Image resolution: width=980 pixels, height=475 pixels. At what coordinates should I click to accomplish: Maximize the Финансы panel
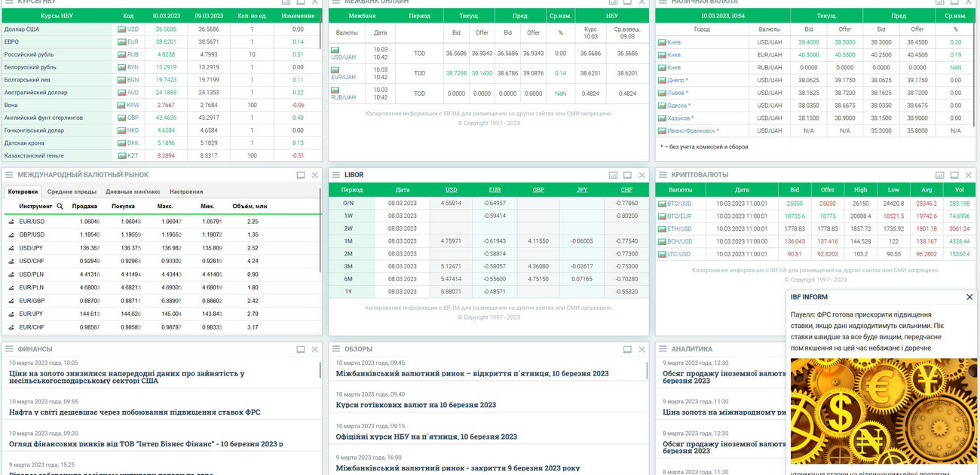[x=301, y=349]
